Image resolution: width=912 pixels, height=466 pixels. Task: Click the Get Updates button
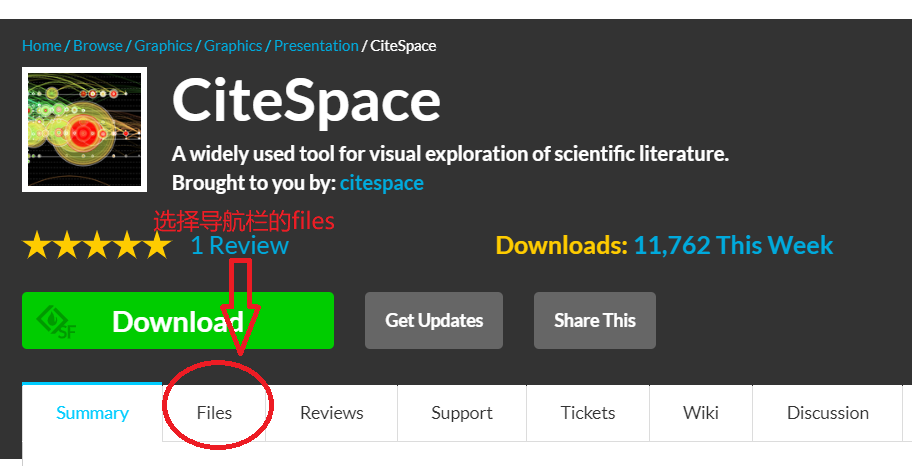pyautogui.click(x=434, y=321)
